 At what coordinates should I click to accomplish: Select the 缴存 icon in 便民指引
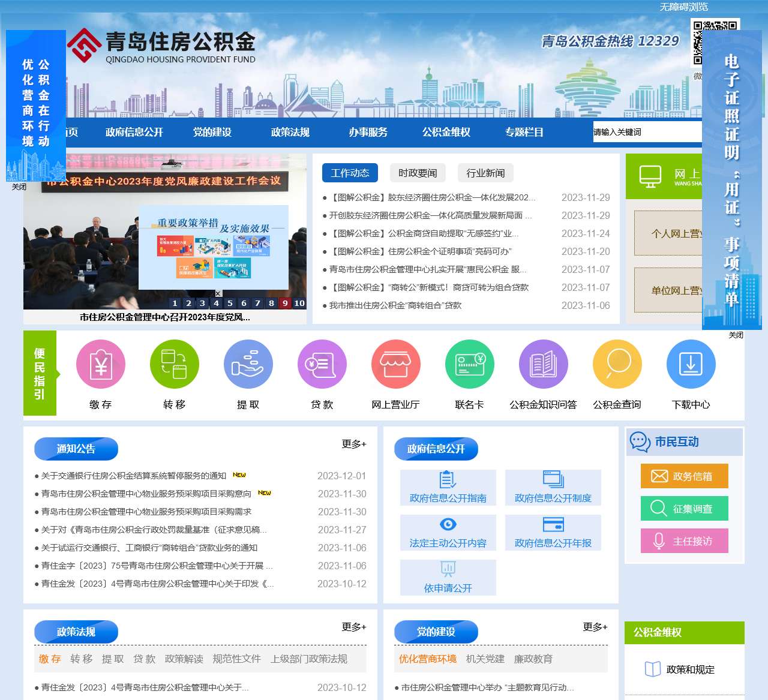click(x=100, y=363)
